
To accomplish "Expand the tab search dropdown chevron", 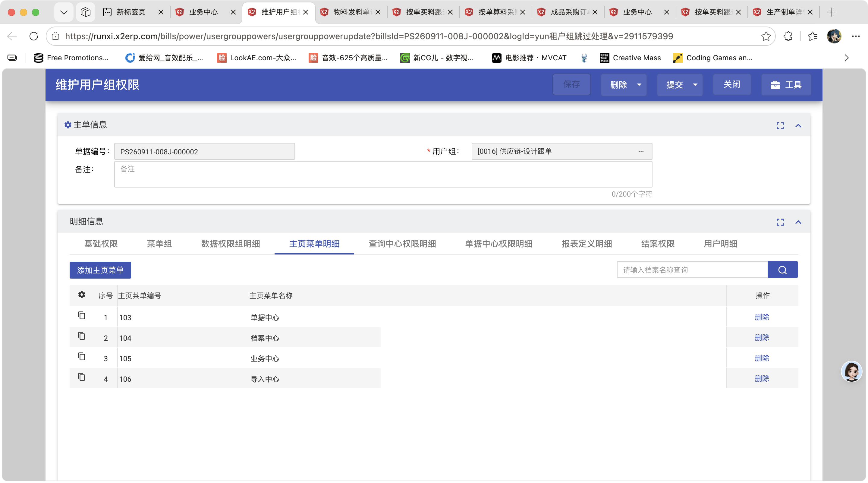I will [x=64, y=12].
